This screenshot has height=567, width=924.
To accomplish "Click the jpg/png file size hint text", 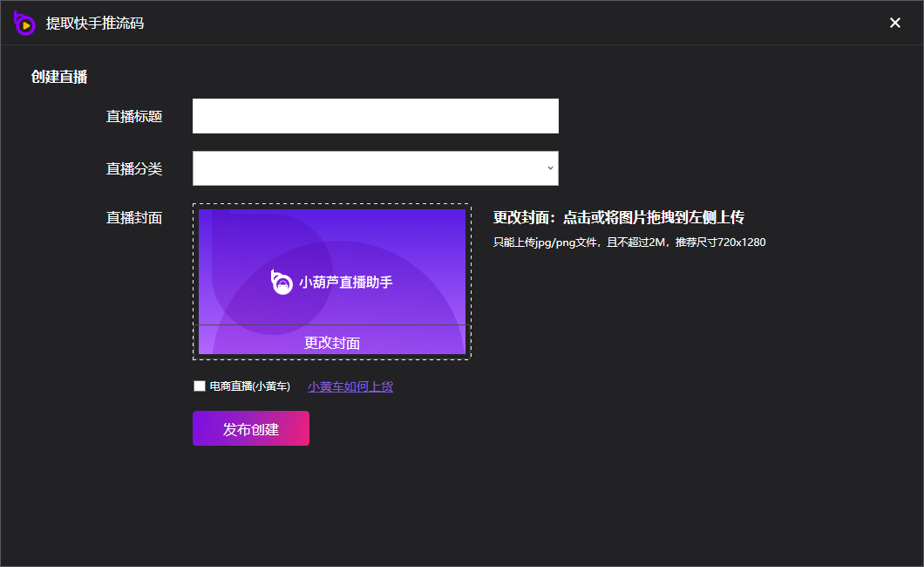I will [x=629, y=243].
